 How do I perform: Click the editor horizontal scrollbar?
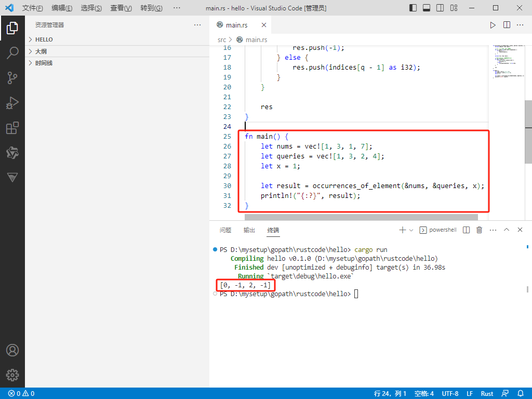pos(361,217)
